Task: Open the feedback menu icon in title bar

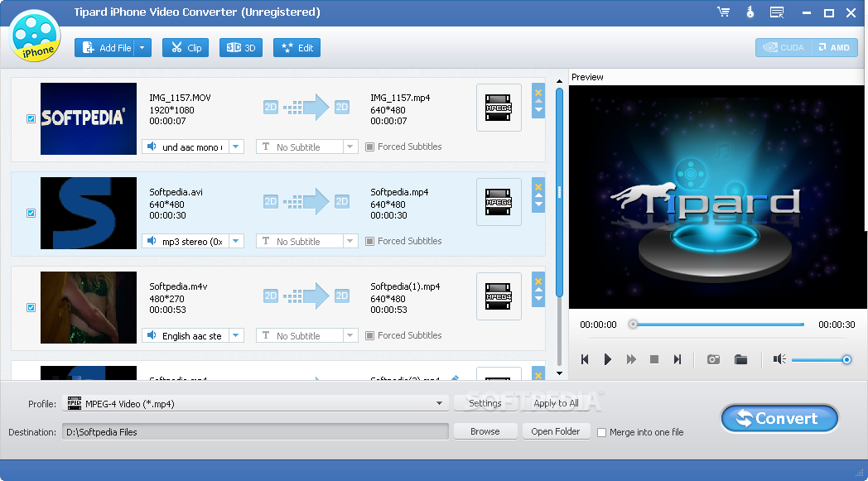Action: point(777,12)
